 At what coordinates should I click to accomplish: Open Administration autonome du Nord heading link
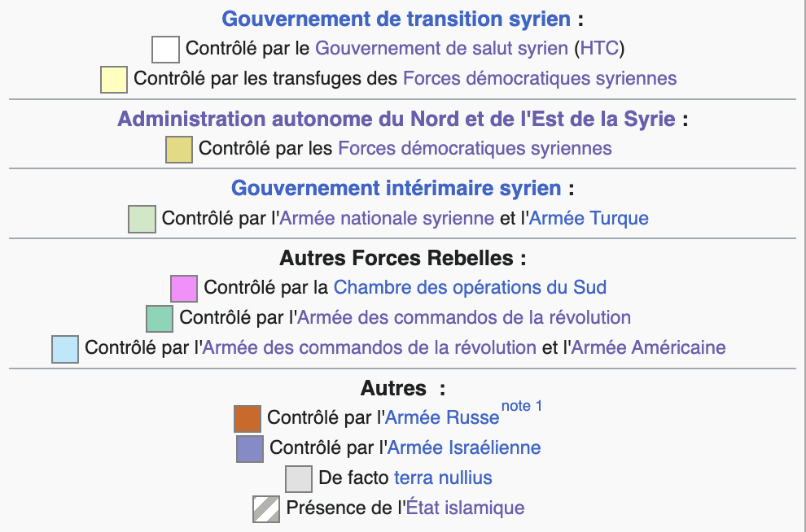tap(396, 119)
